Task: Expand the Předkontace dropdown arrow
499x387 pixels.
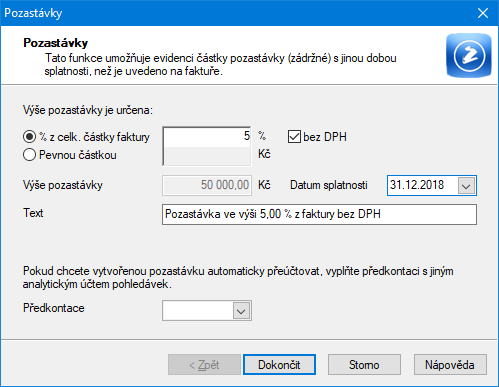Action: 241,311
